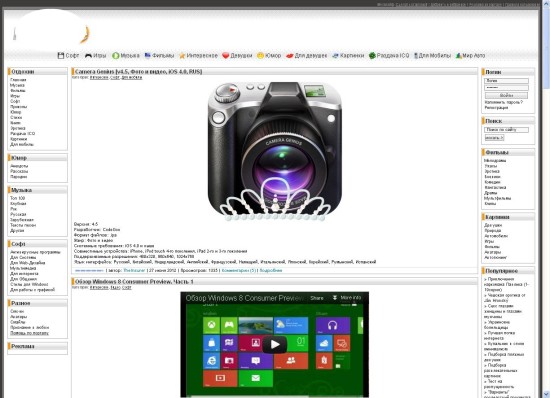
Task: Open Русская in the Музыка sidebar
Action: pyautogui.click(x=18, y=214)
